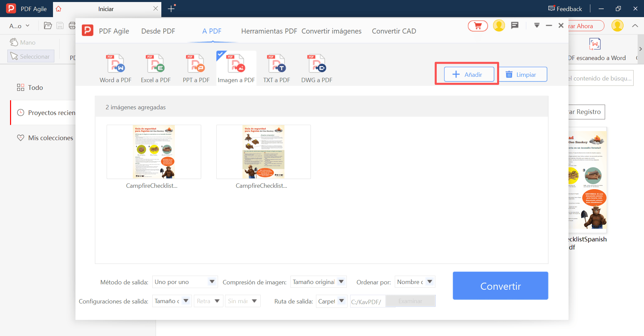Activate the Seleccionar tool
Image resolution: width=644 pixels, height=336 pixels.
coord(31,56)
